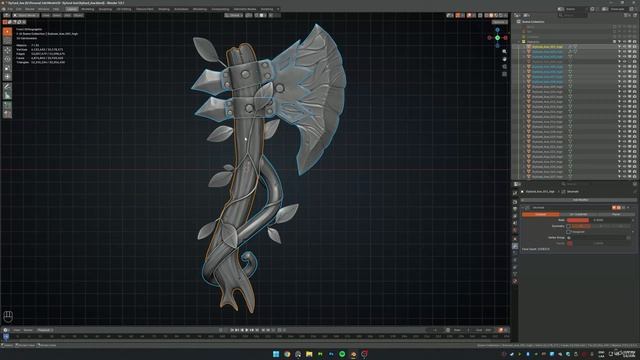Switch viewport shading to Rendered
Viewport: 640px width, 360px height.
tap(501, 16)
